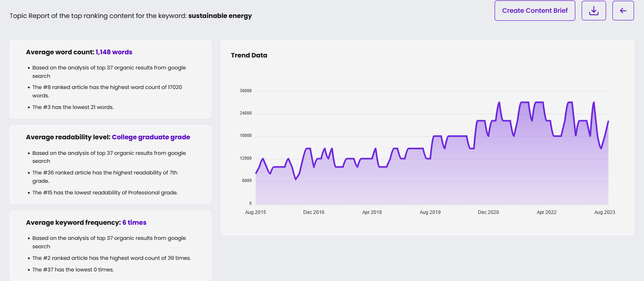Click the "#15 has the lowest readability" bullet
The height and width of the screenshot is (281, 644).
[x=105, y=193]
